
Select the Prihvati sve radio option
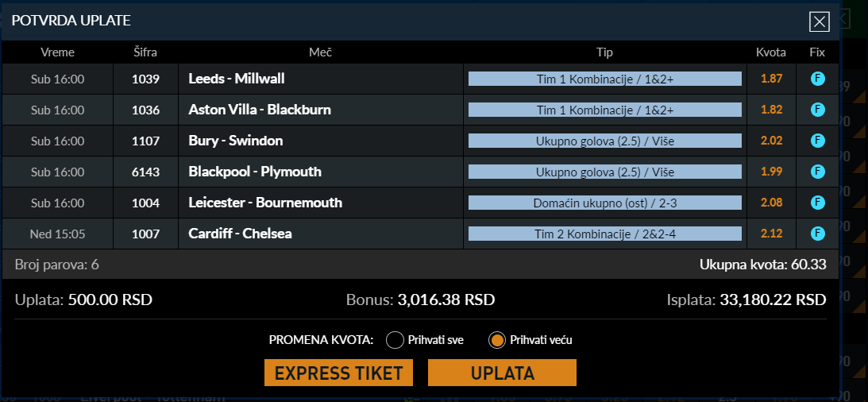[395, 340]
